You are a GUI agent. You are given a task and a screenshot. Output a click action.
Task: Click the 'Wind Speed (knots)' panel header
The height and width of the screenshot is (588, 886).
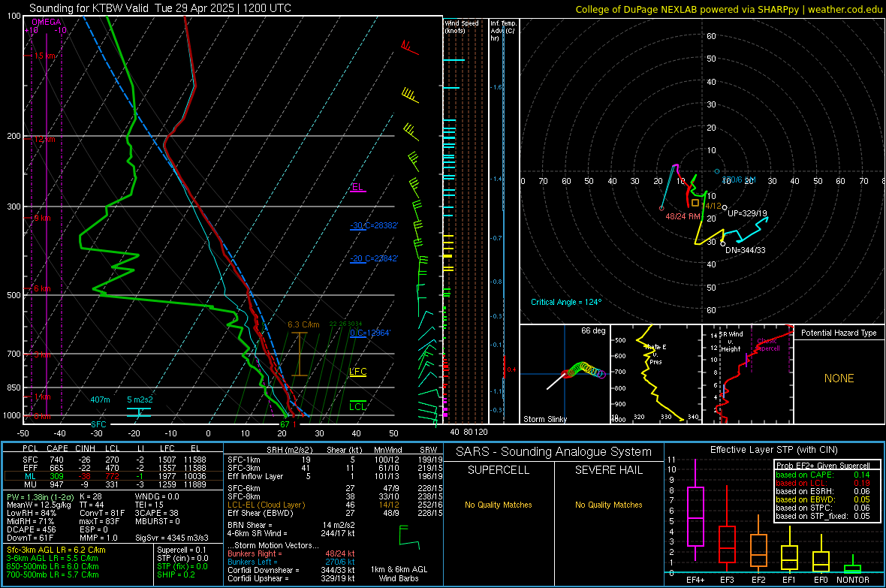pos(462,26)
